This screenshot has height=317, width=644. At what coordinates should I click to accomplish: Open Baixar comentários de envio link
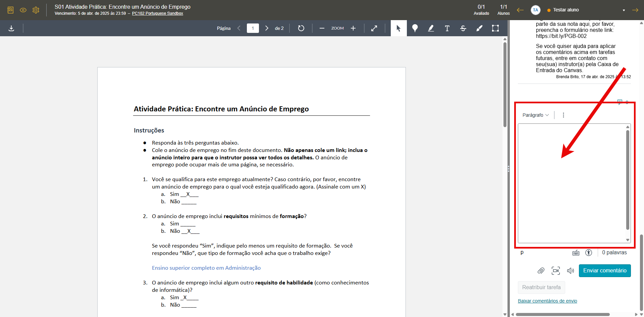point(547,301)
